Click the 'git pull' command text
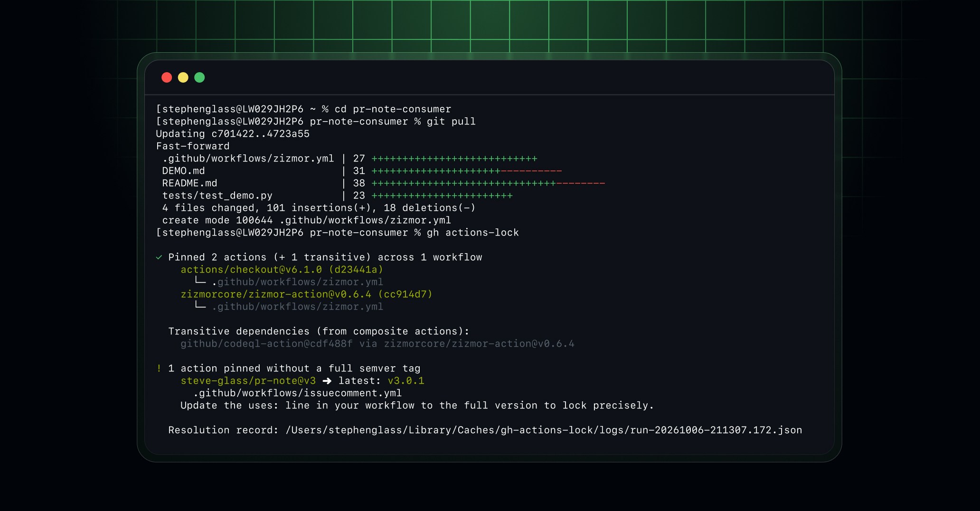The image size is (980, 511). click(x=451, y=122)
